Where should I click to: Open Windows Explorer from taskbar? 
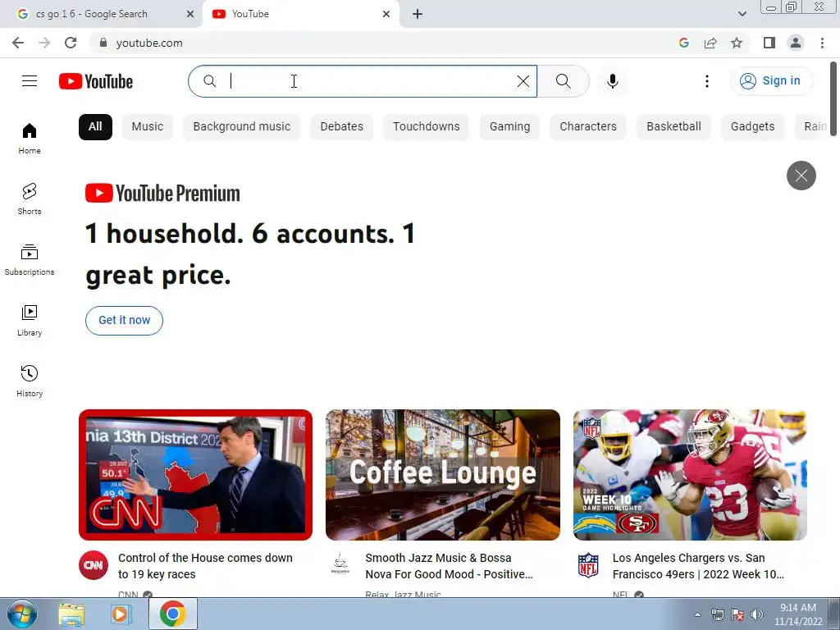(x=71, y=614)
